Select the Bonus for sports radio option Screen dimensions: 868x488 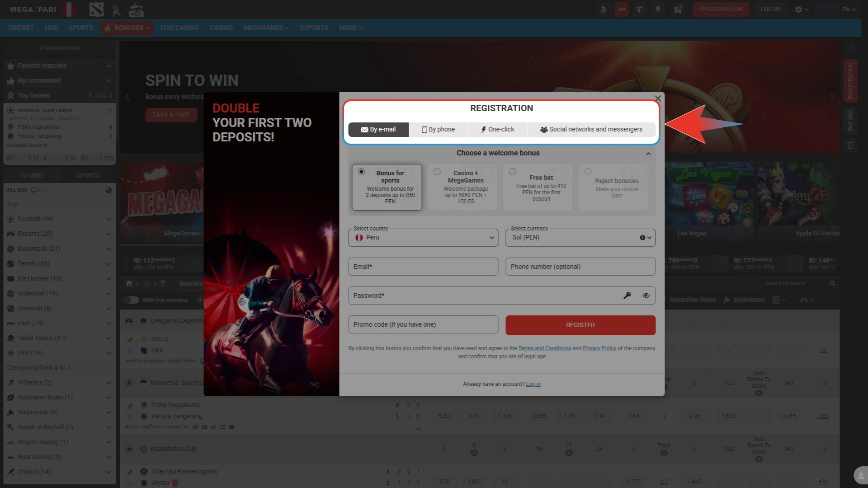(x=361, y=172)
